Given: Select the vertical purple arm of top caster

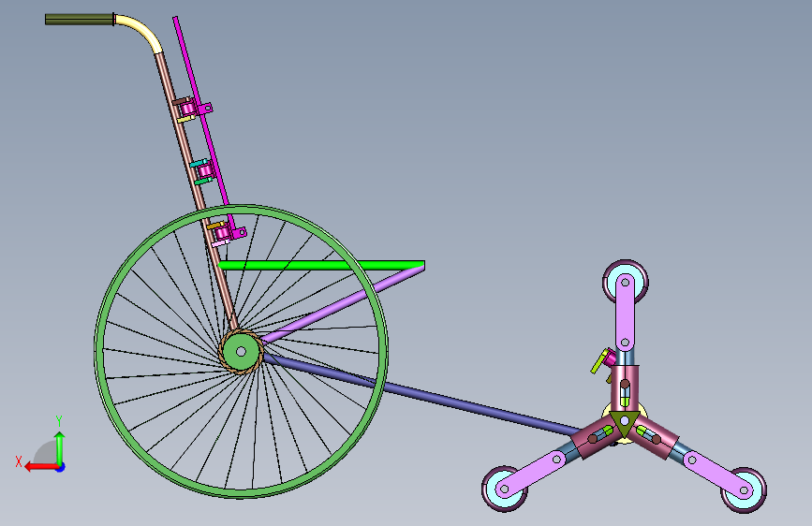Looking at the screenshot, I should pos(625,313).
